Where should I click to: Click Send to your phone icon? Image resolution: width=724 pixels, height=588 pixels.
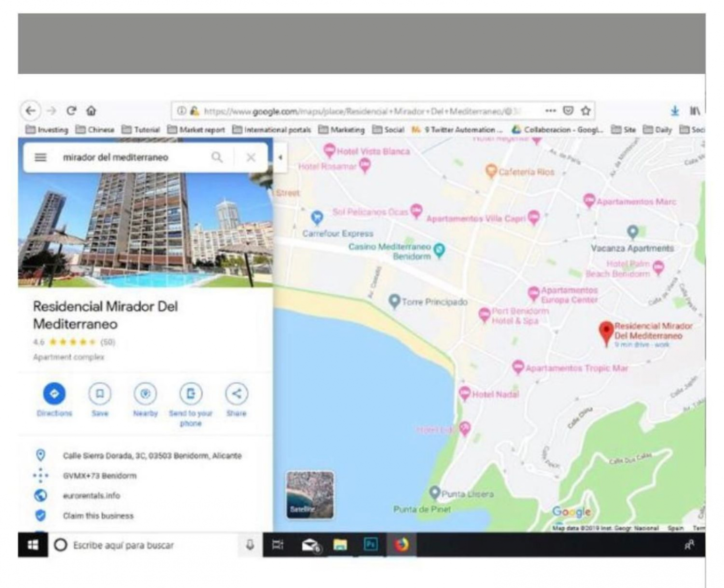[191, 394]
